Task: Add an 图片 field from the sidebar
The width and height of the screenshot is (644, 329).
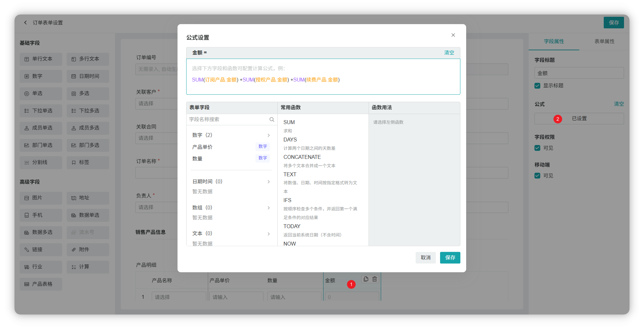Action: (41, 198)
